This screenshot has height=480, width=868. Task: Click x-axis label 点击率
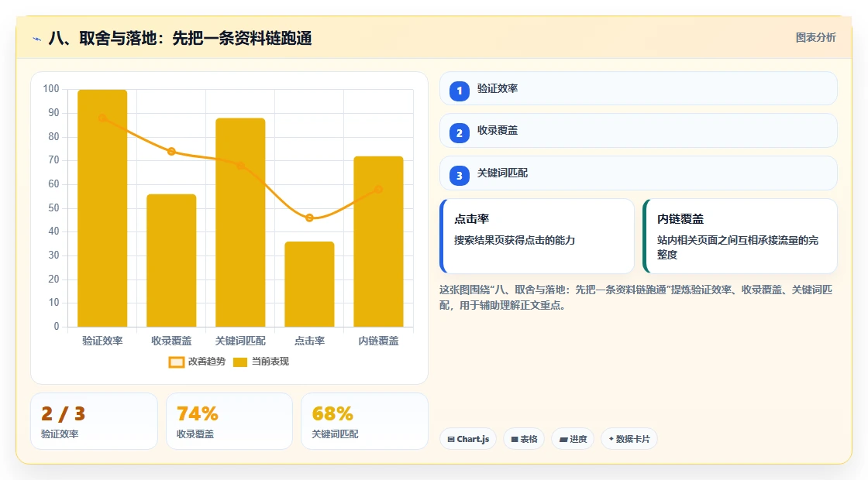pyautogui.click(x=309, y=341)
